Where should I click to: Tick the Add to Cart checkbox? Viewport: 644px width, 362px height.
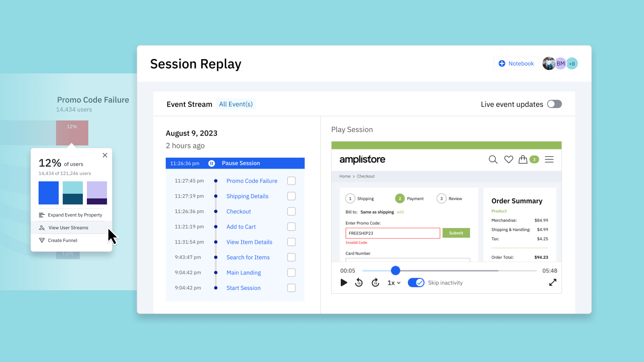tap(291, 227)
